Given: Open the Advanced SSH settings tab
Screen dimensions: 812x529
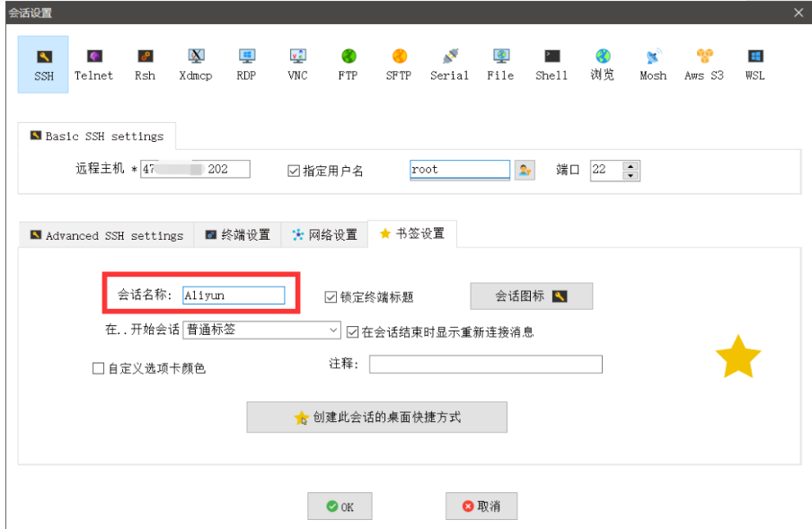Looking at the screenshot, I should [x=107, y=235].
